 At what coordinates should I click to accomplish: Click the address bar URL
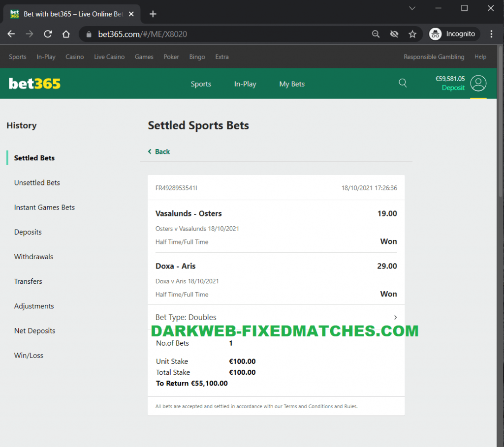(x=142, y=34)
